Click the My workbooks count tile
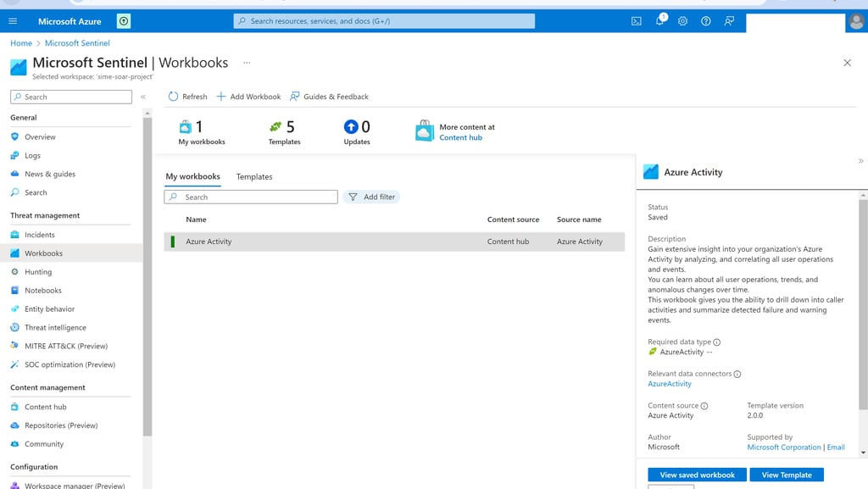Viewport: 868px width, 489px height. [202, 133]
